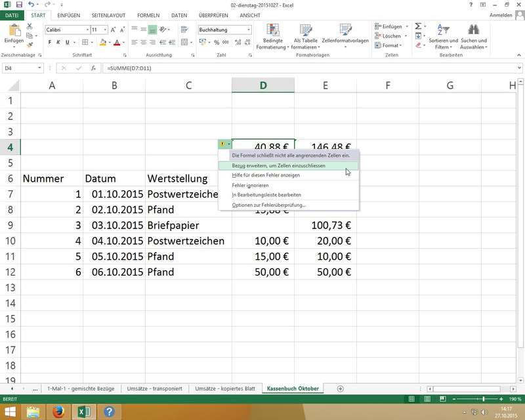
Task: Click Anmelden to sign in
Action: (501, 15)
